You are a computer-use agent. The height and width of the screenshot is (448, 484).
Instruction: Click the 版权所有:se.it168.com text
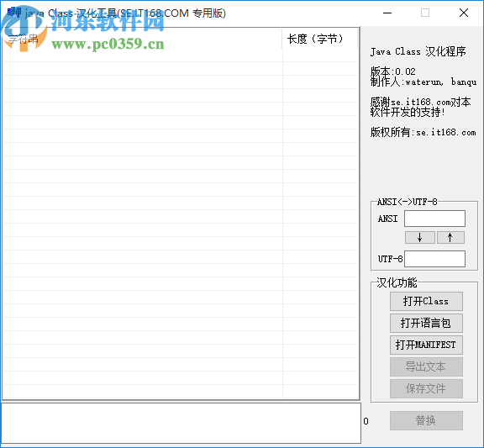pos(423,132)
